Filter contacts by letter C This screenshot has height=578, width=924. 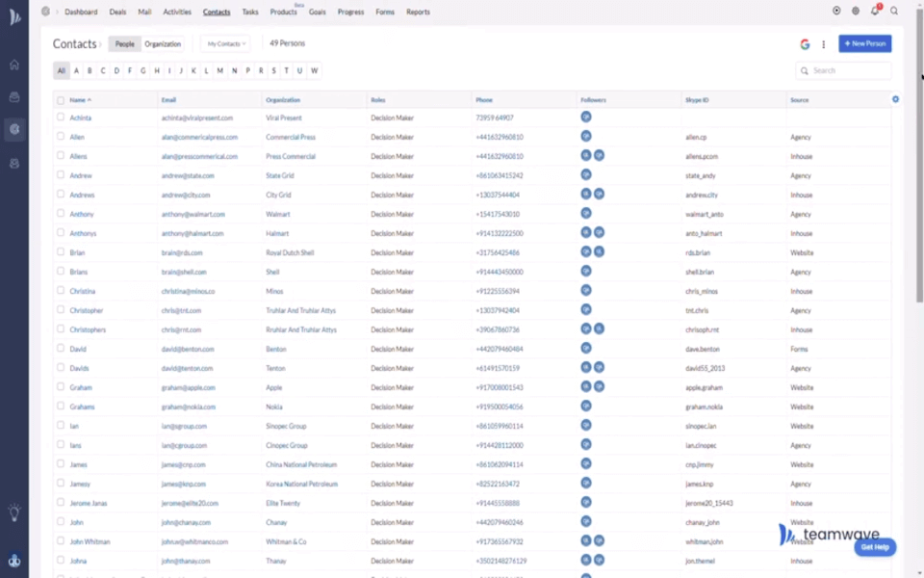point(103,70)
